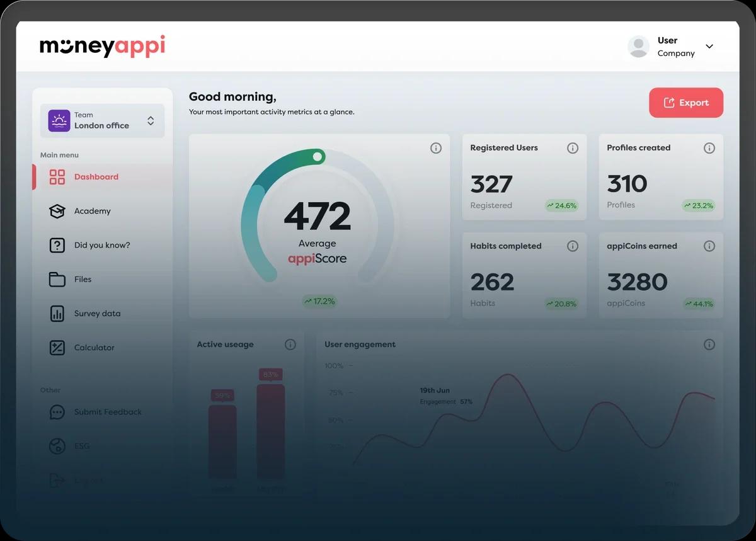The image size is (756, 541).
Task: Click the user avatar in header
Action: click(x=639, y=47)
